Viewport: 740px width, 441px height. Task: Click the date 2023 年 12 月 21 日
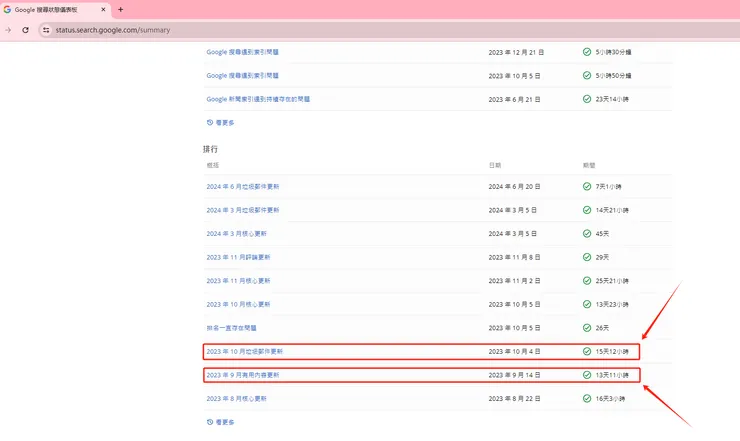coord(516,52)
